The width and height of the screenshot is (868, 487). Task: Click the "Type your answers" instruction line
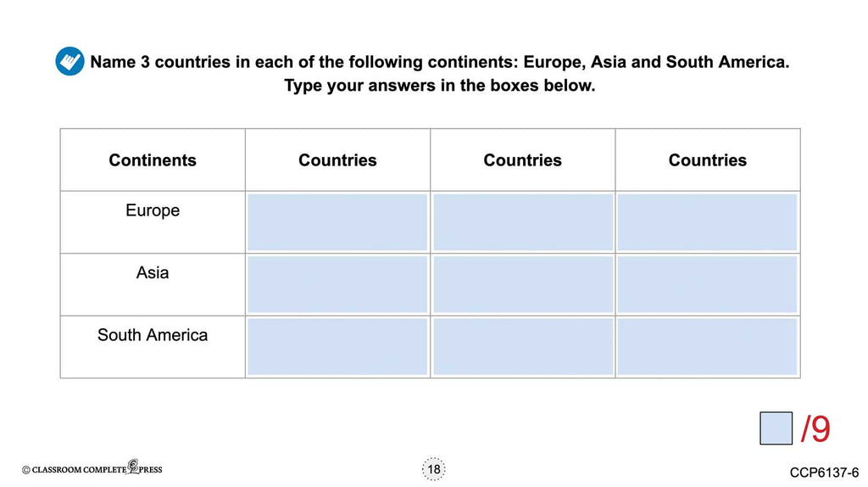(440, 87)
